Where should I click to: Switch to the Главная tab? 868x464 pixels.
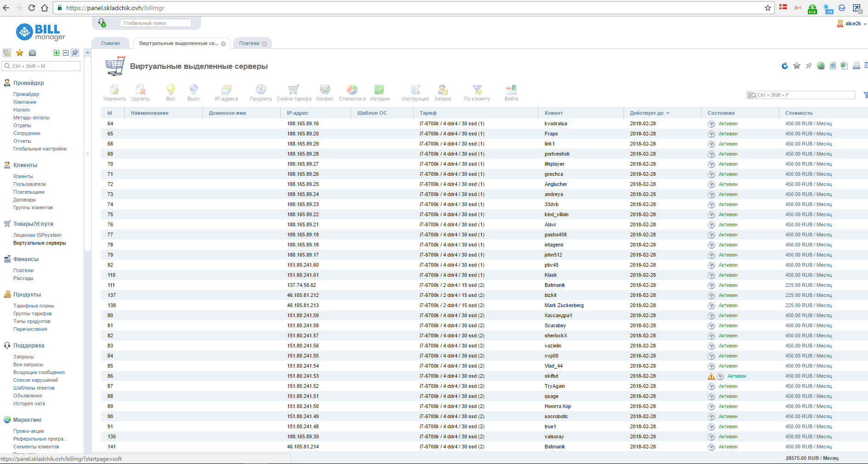(x=110, y=44)
